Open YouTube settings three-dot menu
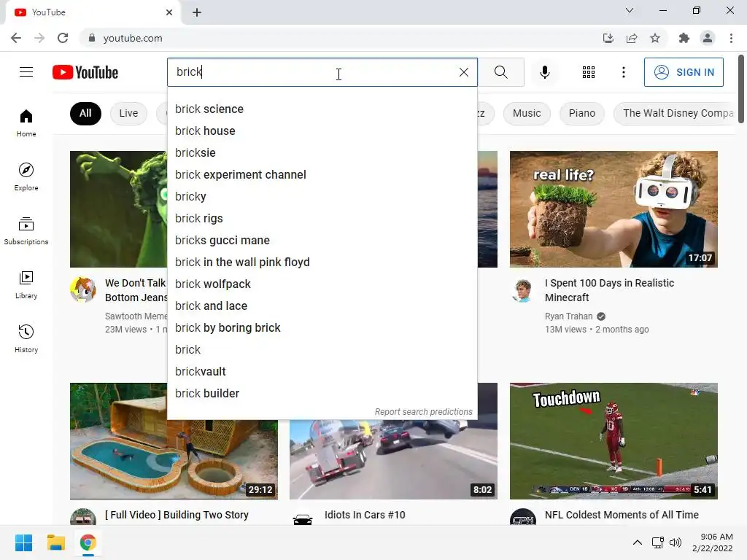 (623, 72)
